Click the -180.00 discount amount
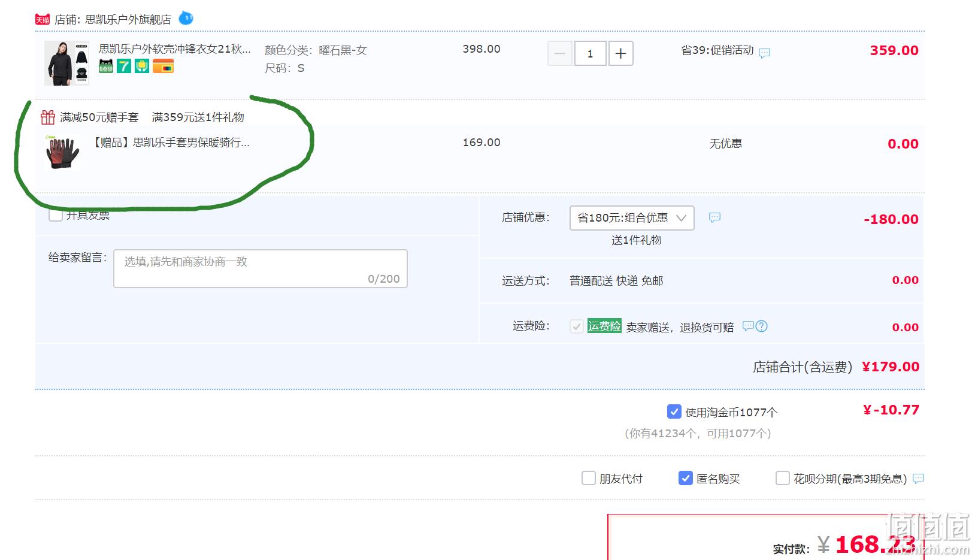This screenshot has height=560, width=975. pyautogui.click(x=891, y=219)
